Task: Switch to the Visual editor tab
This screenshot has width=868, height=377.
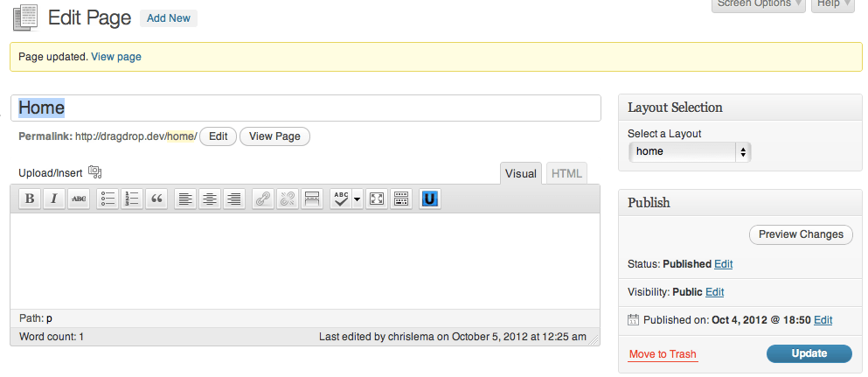Action: coord(521,173)
